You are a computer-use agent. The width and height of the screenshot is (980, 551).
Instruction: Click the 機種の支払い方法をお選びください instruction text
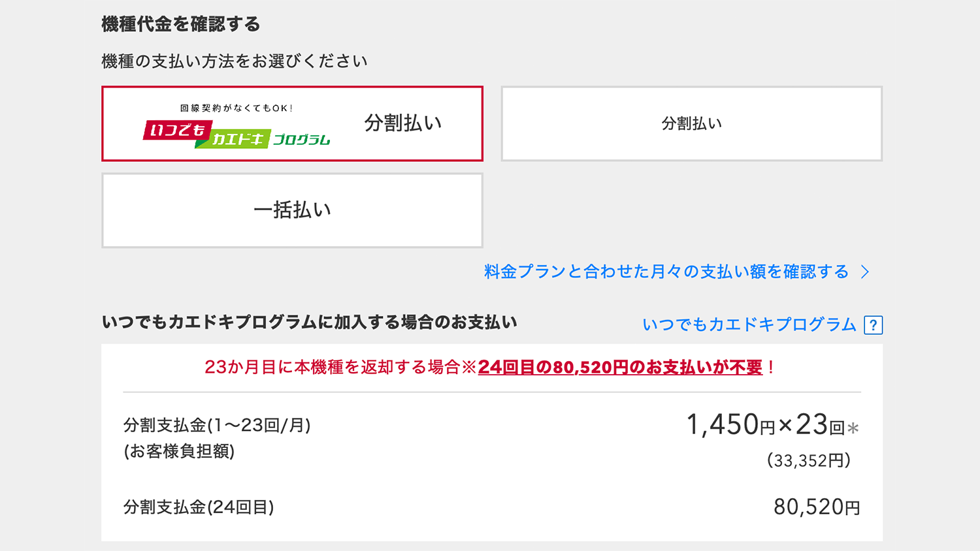point(235,61)
